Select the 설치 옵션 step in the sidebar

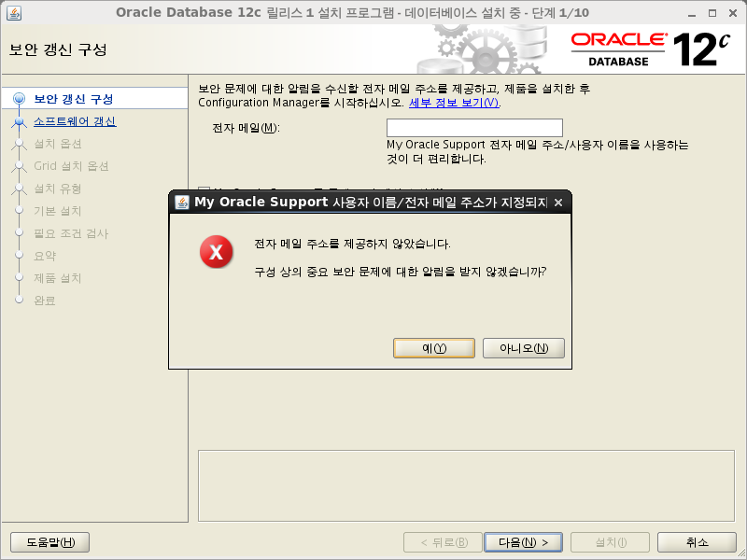pos(58,144)
